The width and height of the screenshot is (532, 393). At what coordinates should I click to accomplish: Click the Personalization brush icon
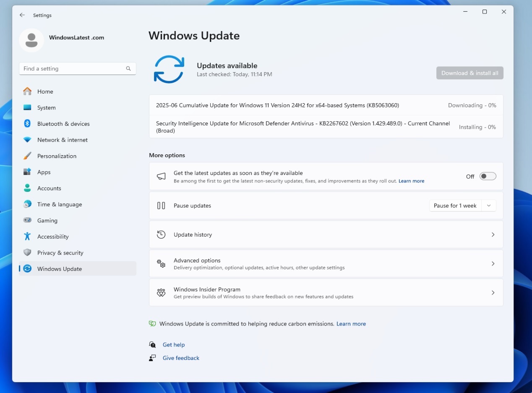27,156
